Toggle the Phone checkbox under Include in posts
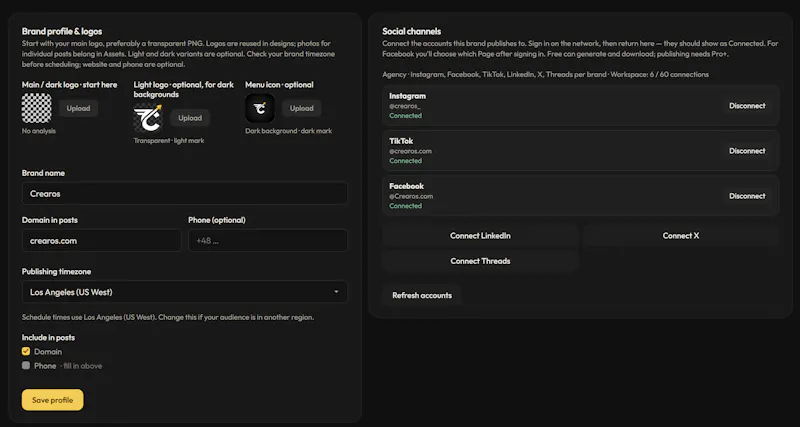Screen dimensions: 800x427 point(26,366)
